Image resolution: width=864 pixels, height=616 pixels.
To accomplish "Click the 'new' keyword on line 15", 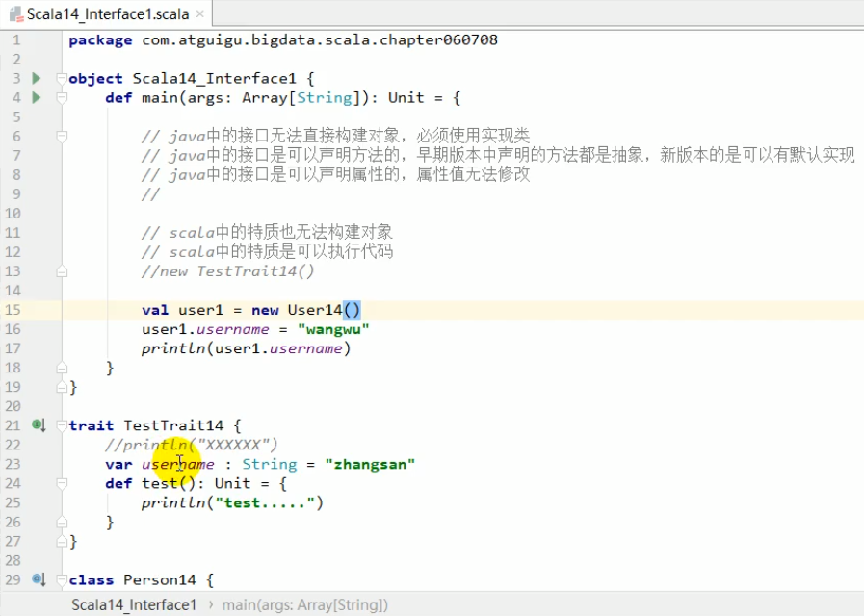I will pos(265,310).
